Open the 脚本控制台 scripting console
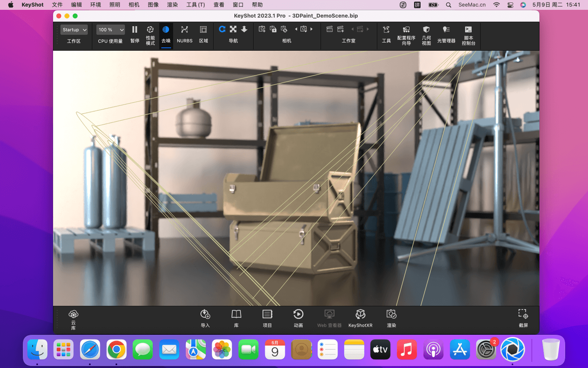Image resolution: width=588 pixels, height=368 pixels. click(x=468, y=34)
